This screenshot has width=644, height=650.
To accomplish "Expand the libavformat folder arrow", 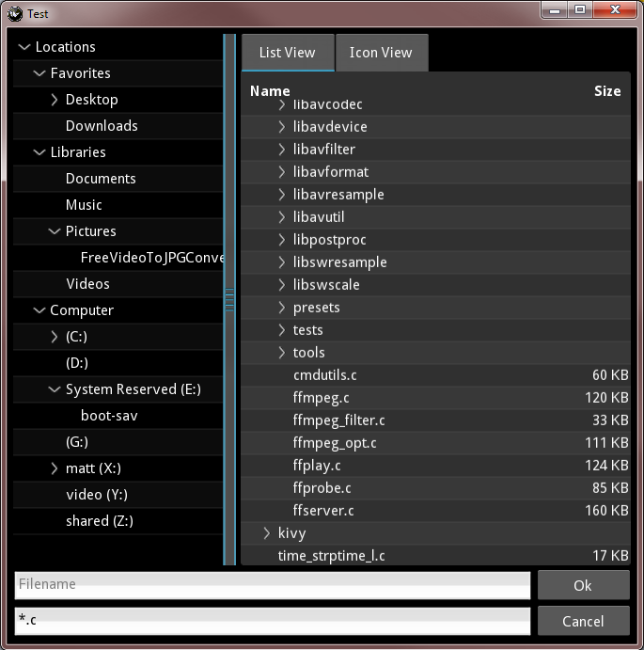I will 282,172.
